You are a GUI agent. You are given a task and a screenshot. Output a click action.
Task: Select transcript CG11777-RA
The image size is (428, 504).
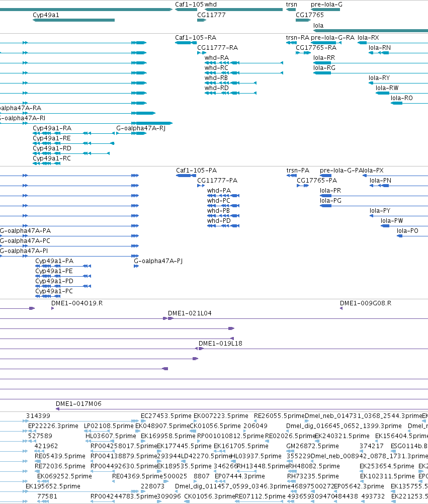click(202, 53)
